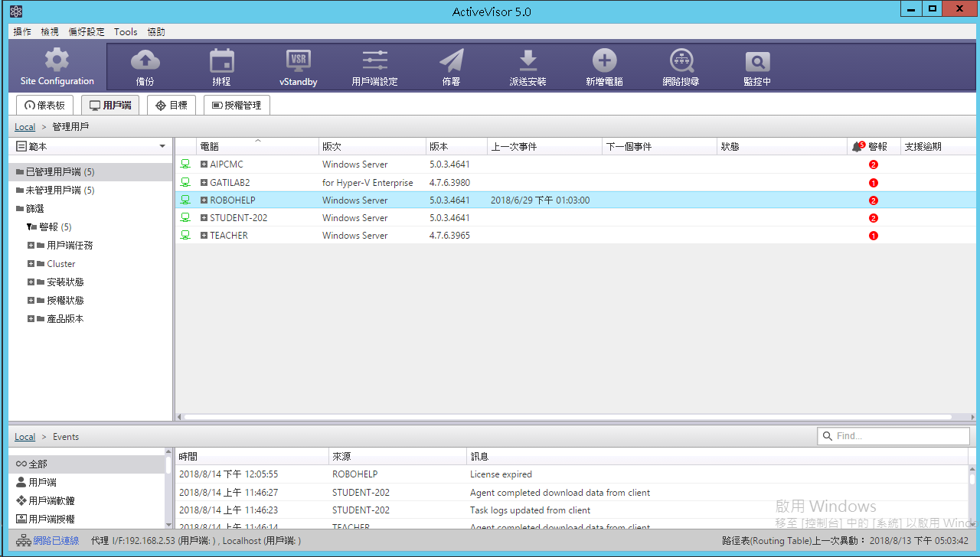
Task: Click the 佈署 paper plane icon
Action: click(451, 60)
